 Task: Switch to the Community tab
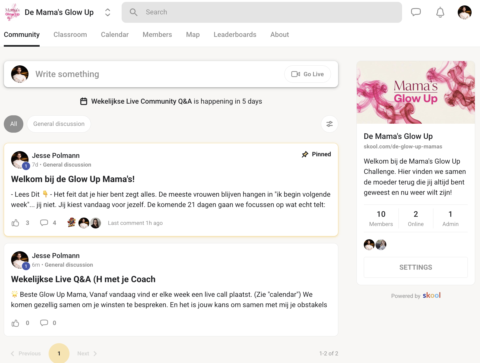(x=22, y=35)
